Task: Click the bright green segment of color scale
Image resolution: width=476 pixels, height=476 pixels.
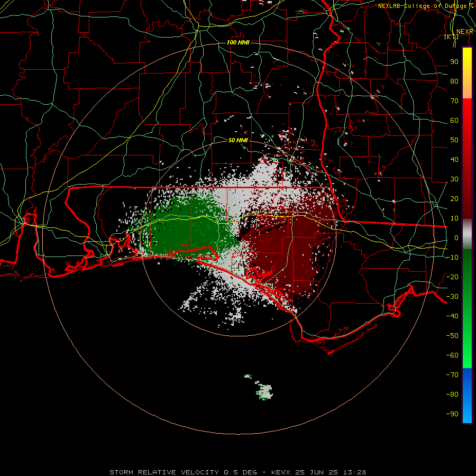Action: pyautogui.click(x=467, y=309)
